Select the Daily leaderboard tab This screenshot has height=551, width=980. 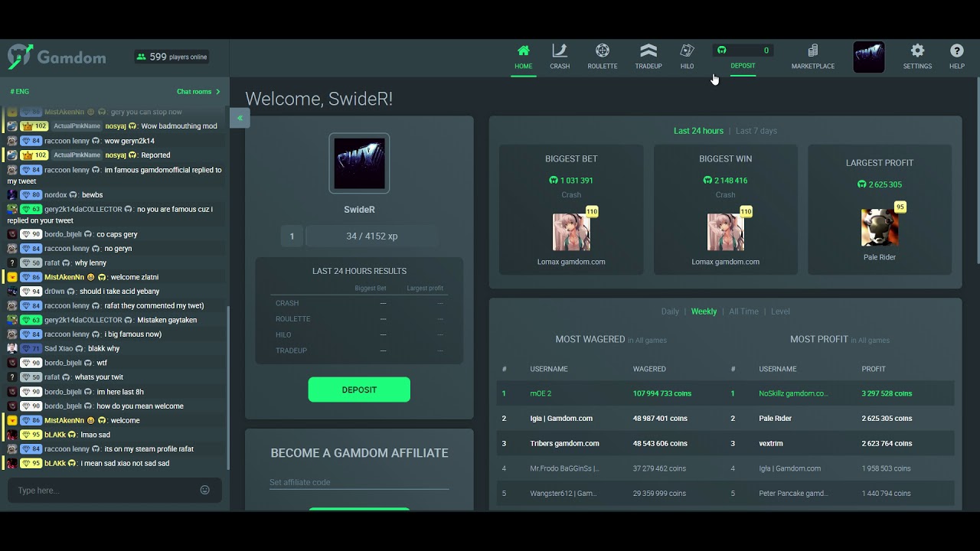click(x=670, y=311)
